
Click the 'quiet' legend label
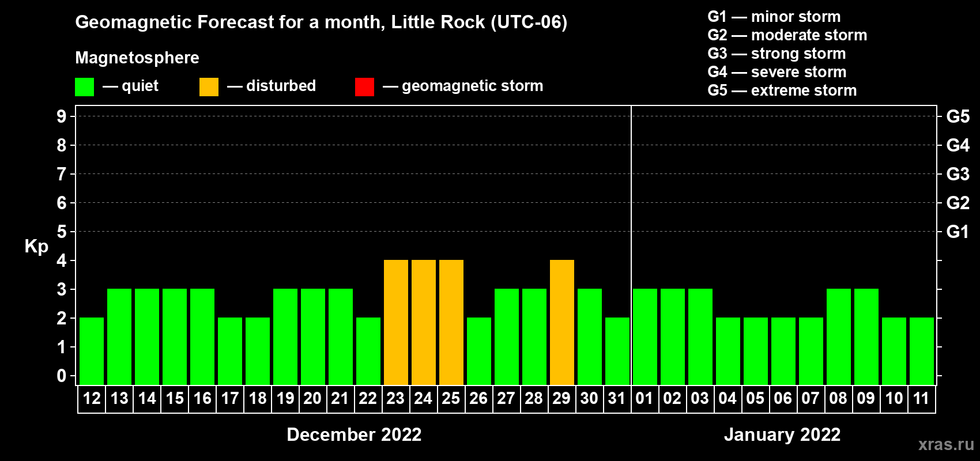point(140,86)
